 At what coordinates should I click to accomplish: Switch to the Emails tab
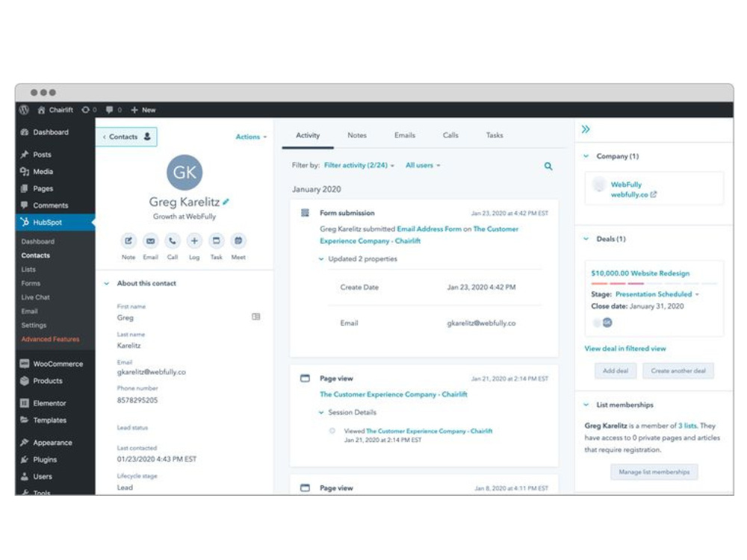tap(404, 135)
